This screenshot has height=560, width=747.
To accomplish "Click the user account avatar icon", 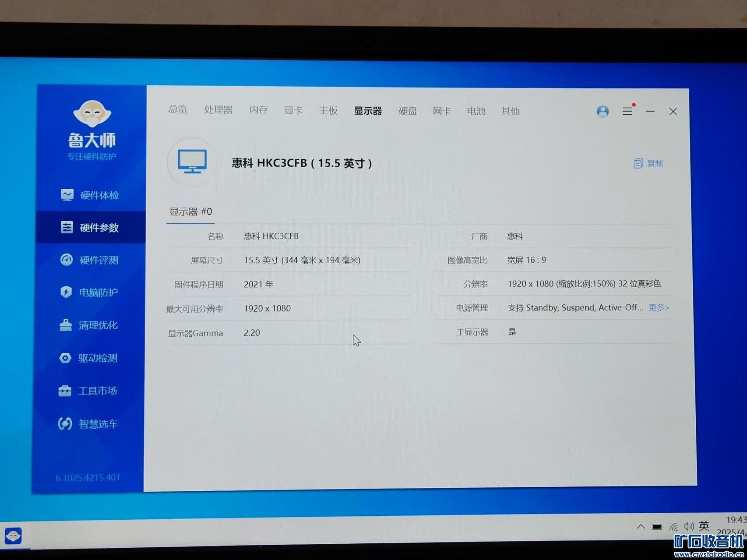I will (x=603, y=111).
